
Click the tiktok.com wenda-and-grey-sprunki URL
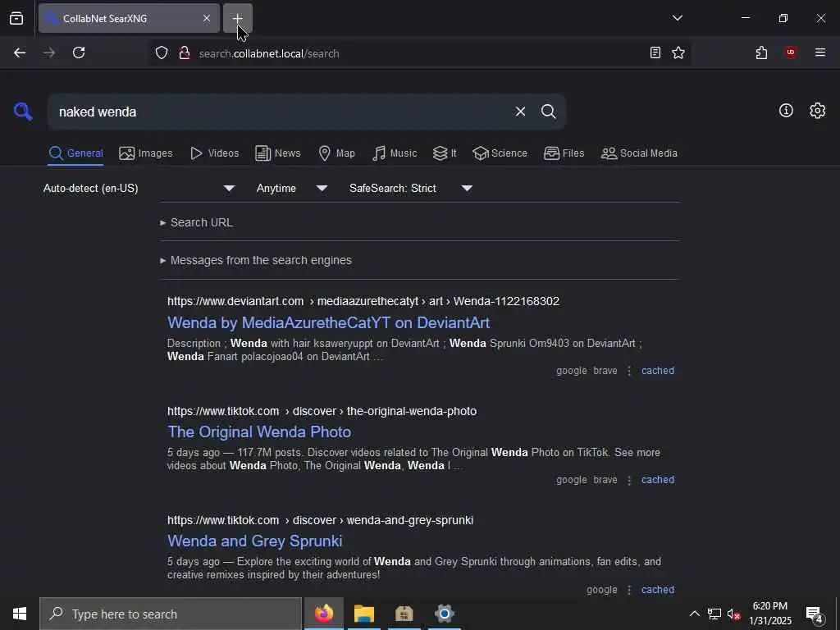(321, 520)
